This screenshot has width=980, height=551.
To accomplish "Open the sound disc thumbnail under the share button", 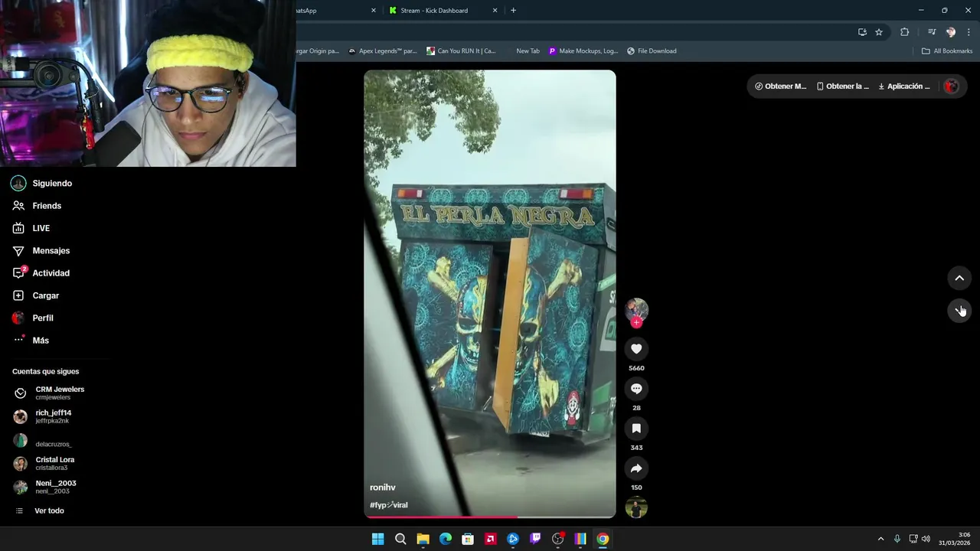I will click(x=636, y=507).
